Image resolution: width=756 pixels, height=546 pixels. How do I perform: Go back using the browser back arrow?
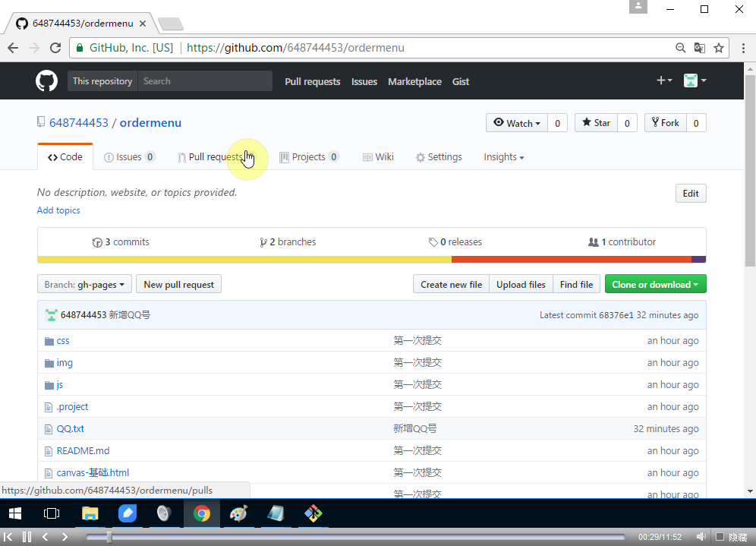(x=13, y=48)
